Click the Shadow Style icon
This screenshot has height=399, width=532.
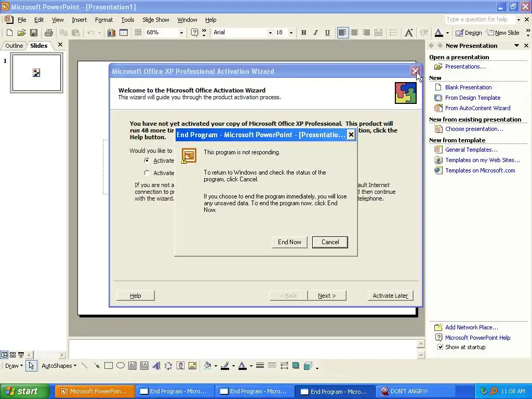click(x=296, y=366)
